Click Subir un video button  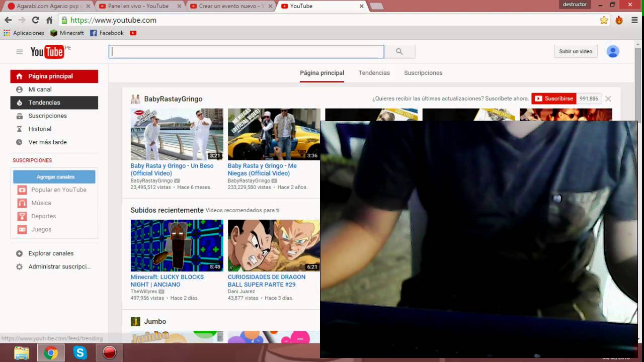click(576, 51)
